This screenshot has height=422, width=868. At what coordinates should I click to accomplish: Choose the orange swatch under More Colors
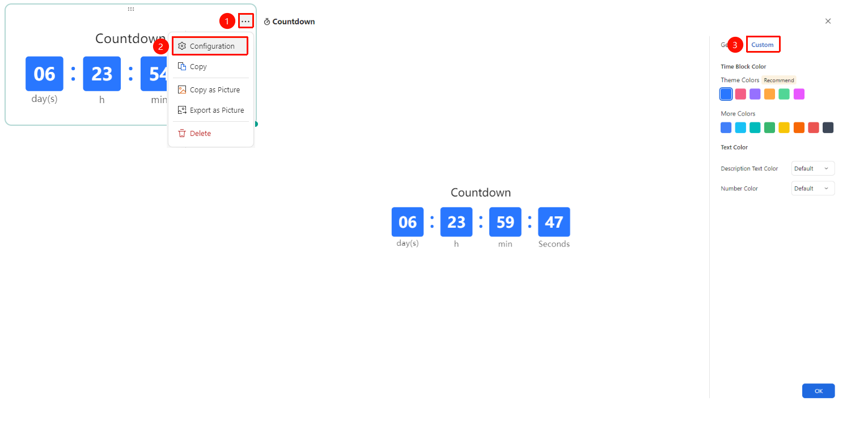[x=799, y=127]
